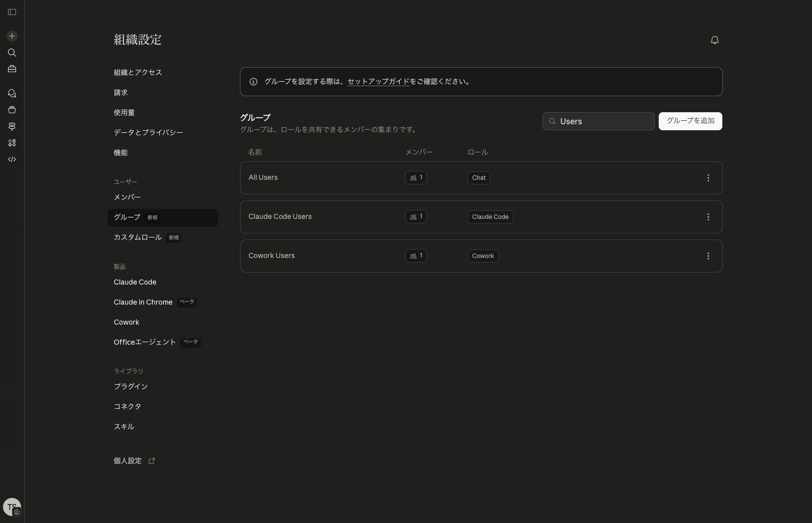Select the code </> icon in the sidebar

(x=12, y=159)
